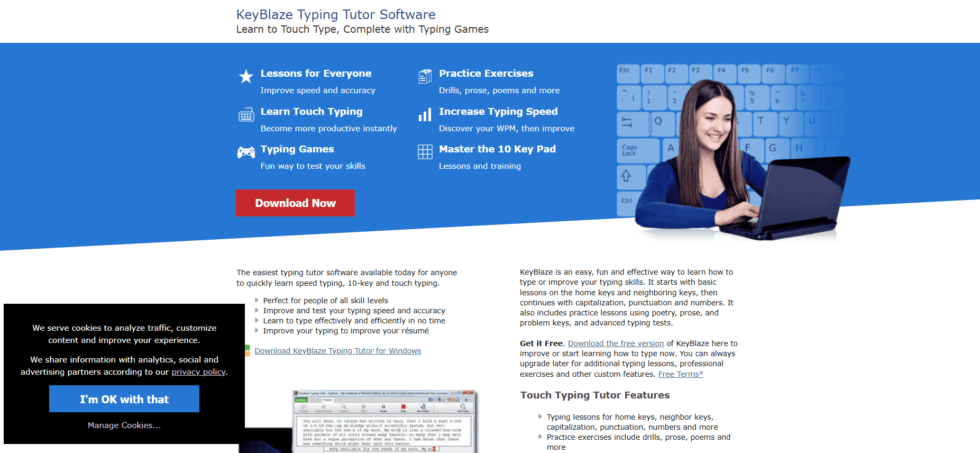The image size is (980, 453).
Task: Click the KeyBlaze software screenshot thumbnail
Action: pyautogui.click(x=384, y=422)
